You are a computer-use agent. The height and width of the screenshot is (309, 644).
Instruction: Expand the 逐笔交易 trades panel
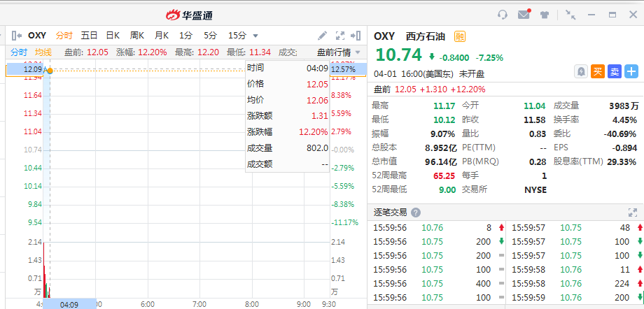[632, 213]
